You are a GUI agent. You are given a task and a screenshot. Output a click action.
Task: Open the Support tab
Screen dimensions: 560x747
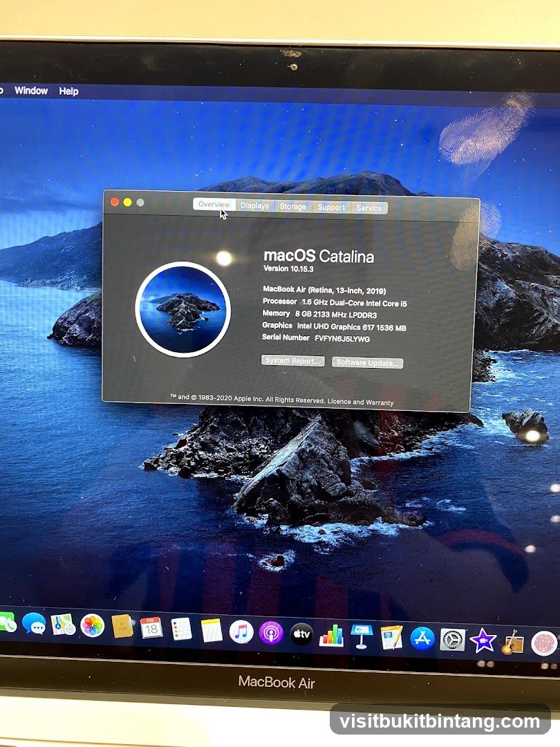coord(331,207)
